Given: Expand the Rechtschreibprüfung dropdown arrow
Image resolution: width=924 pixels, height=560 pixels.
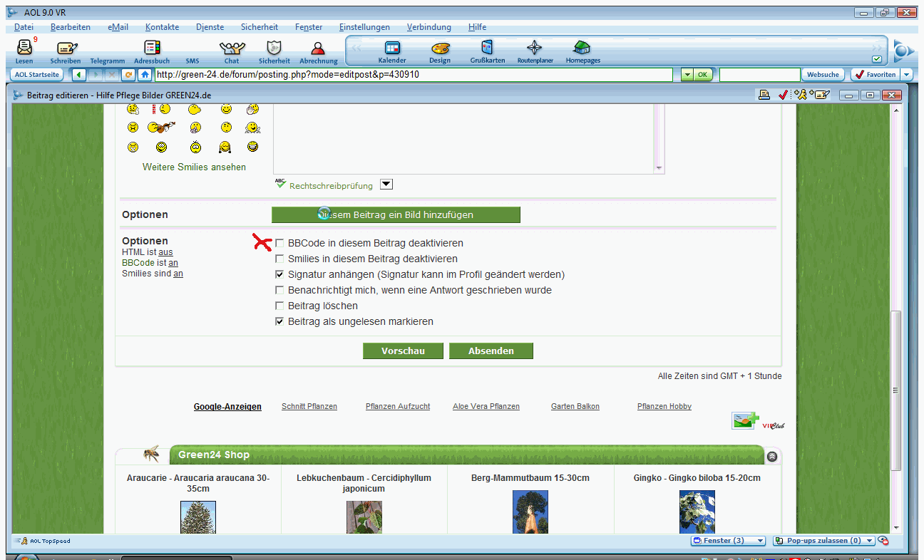Looking at the screenshot, I should [x=386, y=185].
